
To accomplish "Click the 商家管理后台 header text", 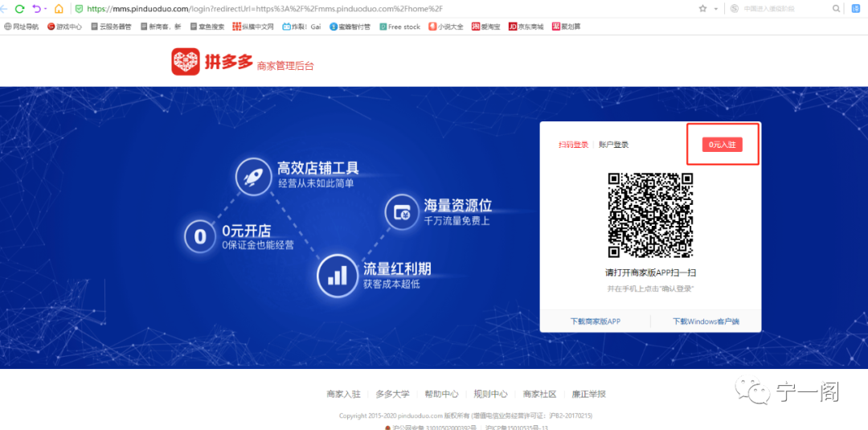I will point(285,66).
